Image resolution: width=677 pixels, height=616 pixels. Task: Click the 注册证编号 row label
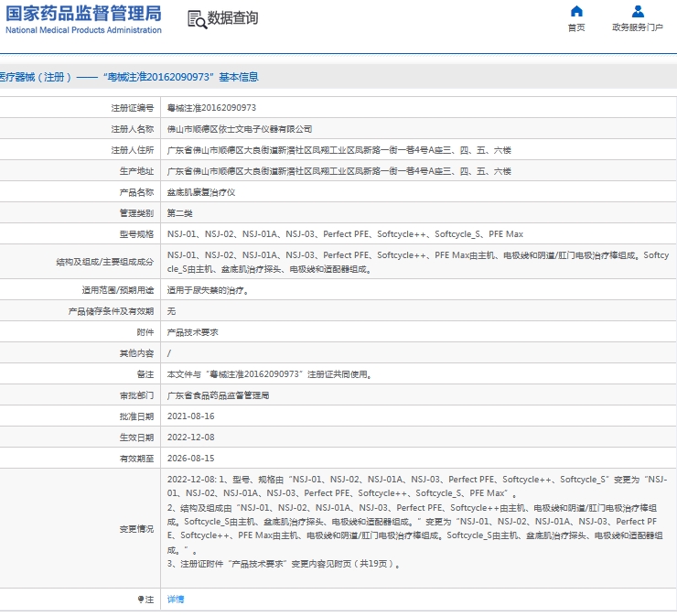(132, 108)
